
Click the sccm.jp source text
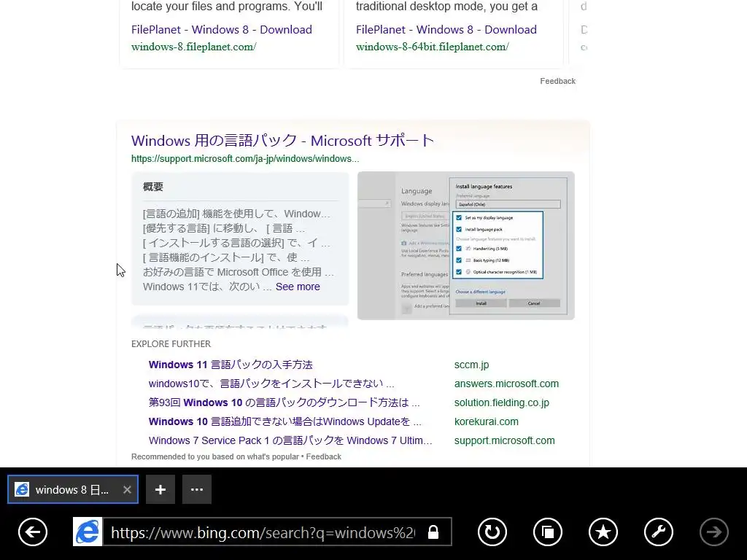[472, 365]
